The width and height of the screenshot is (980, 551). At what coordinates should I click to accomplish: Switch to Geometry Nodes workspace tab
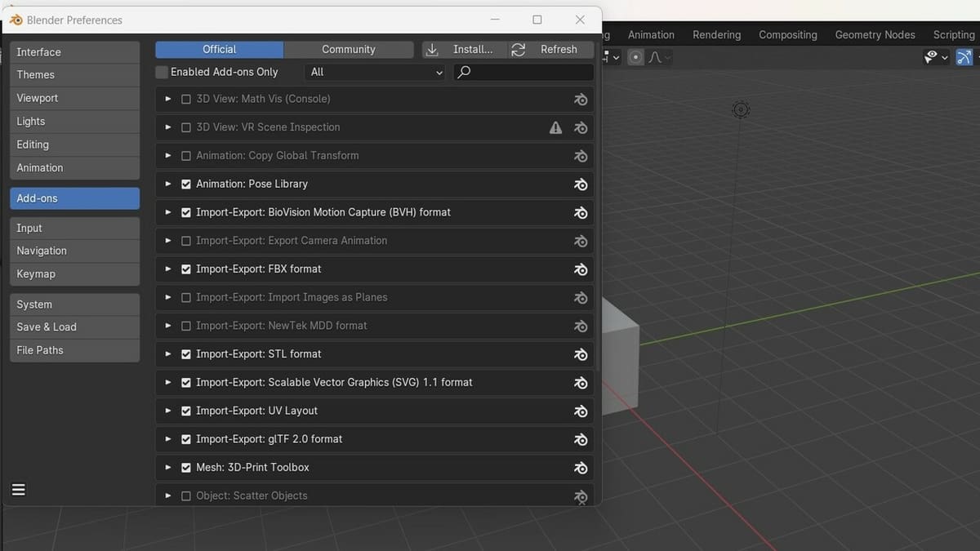875,35
